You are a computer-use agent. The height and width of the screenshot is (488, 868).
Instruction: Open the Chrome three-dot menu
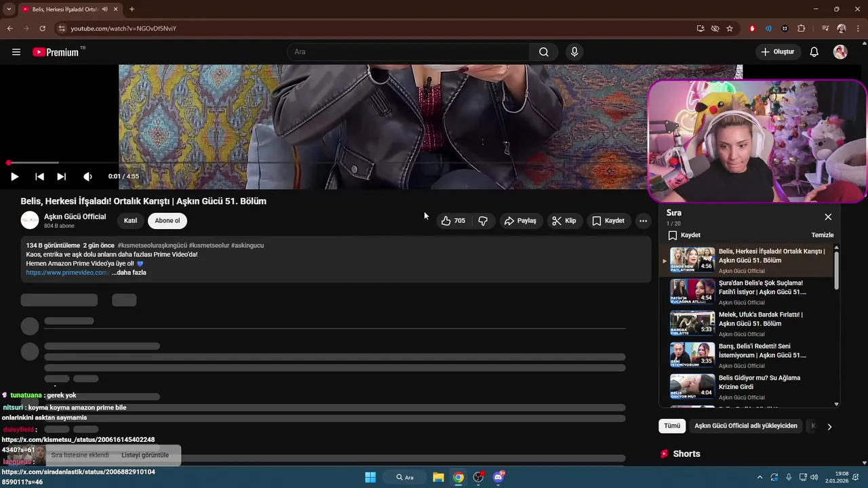click(x=858, y=28)
